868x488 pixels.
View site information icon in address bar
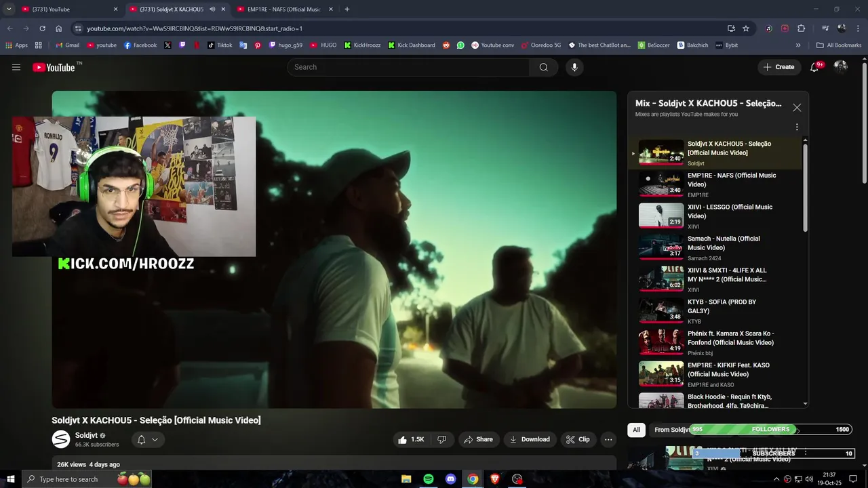pos(78,28)
